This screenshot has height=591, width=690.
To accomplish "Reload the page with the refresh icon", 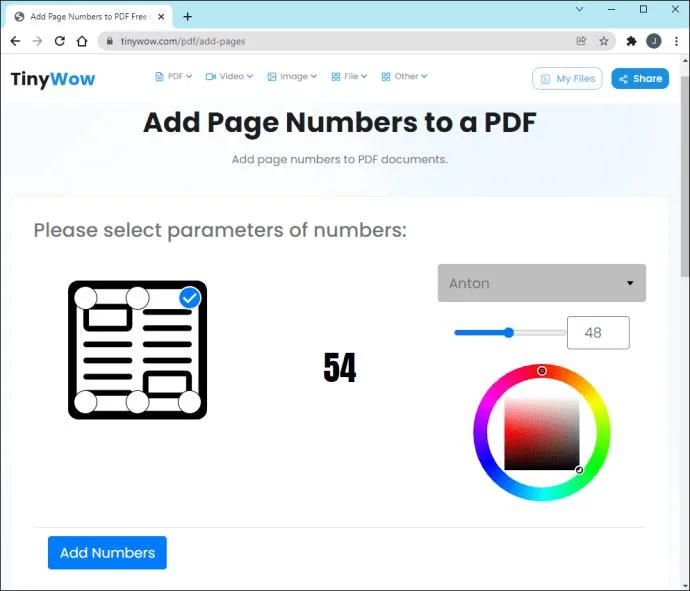I will coord(59,41).
